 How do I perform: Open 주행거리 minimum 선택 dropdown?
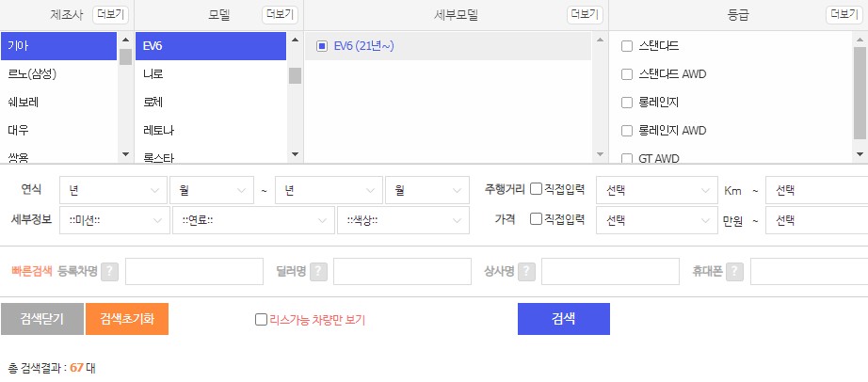[657, 190]
